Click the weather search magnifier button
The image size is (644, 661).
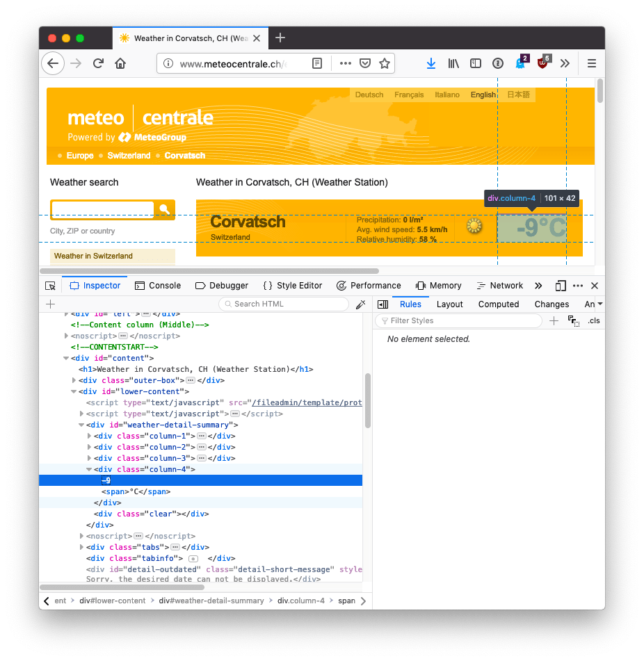pyautogui.click(x=165, y=209)
